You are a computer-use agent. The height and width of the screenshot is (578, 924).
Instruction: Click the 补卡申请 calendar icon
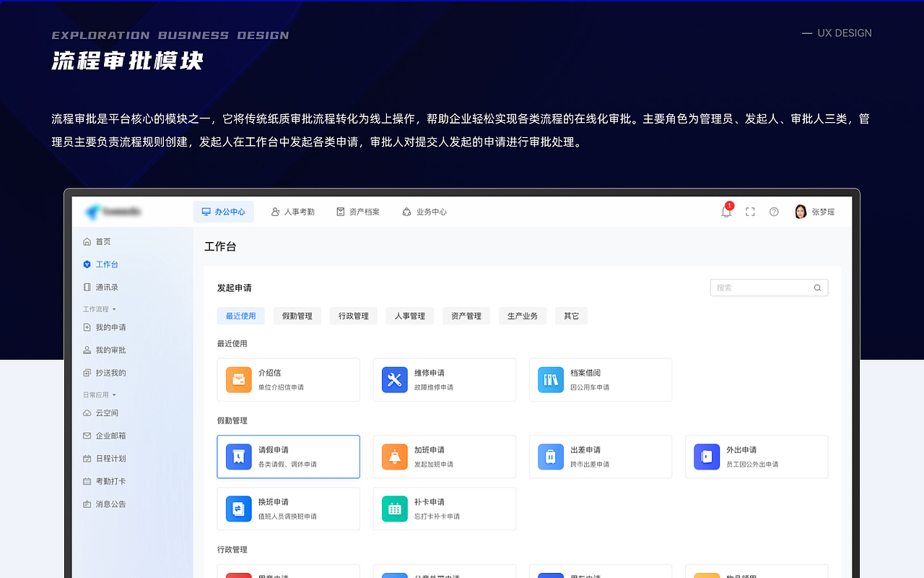pos(394,509)
